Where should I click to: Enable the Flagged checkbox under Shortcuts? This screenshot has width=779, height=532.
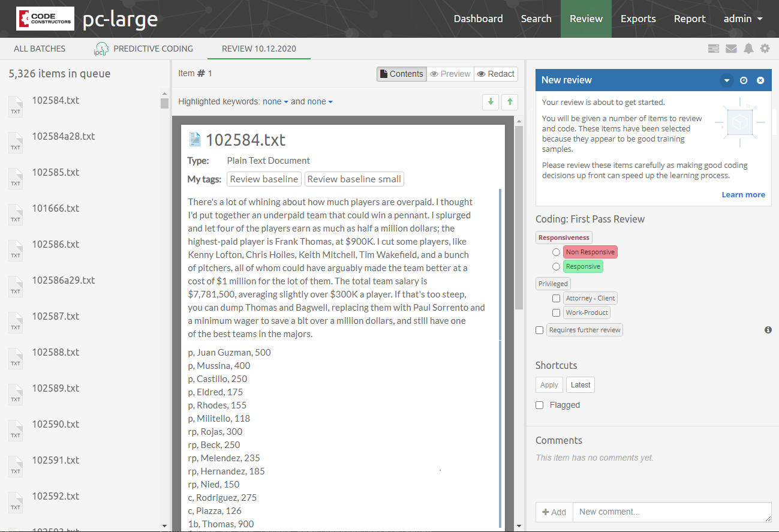click(539, 405)
